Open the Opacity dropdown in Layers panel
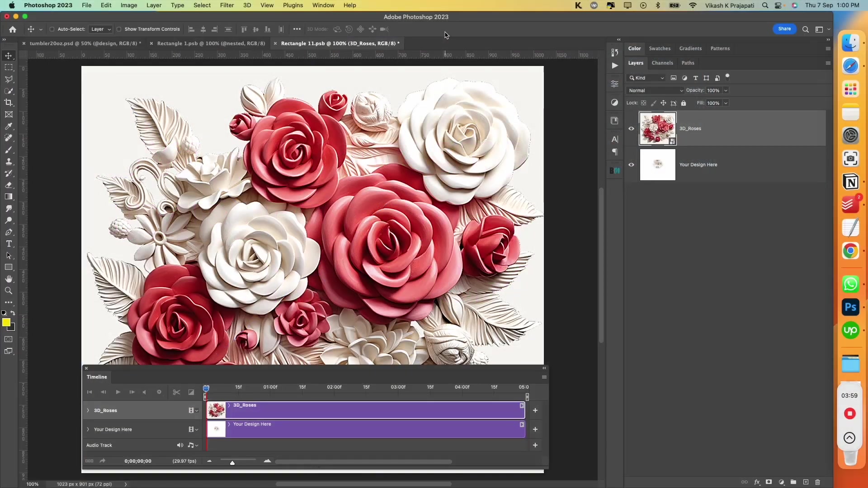Image resolution: width=868 pixels, height=488 pixels. tap(726, 90)
